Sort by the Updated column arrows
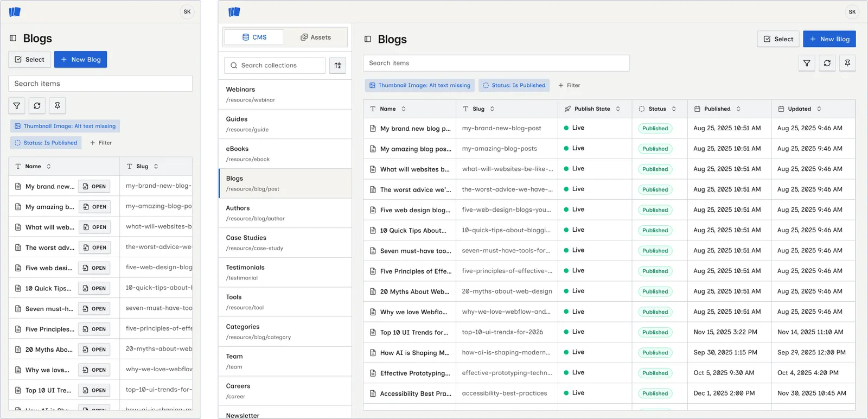This screenshot has height=419, width=868. point(819,109)
